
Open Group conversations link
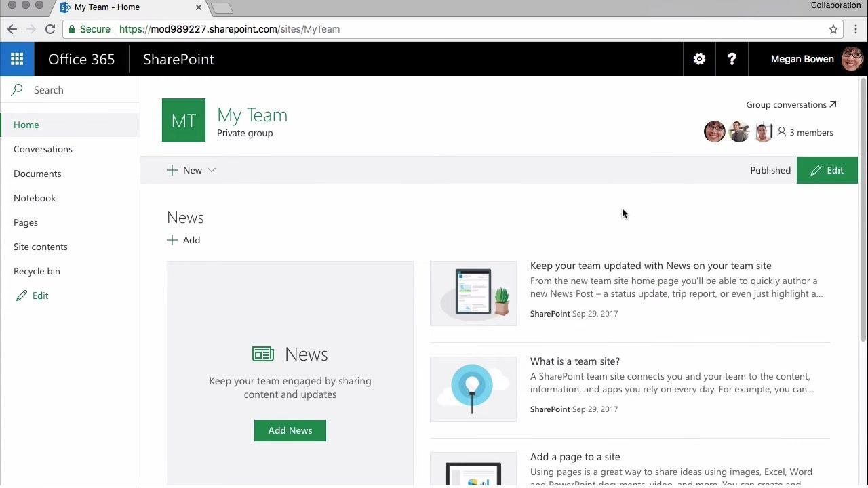pyautogui.click(x=791, y=104)
